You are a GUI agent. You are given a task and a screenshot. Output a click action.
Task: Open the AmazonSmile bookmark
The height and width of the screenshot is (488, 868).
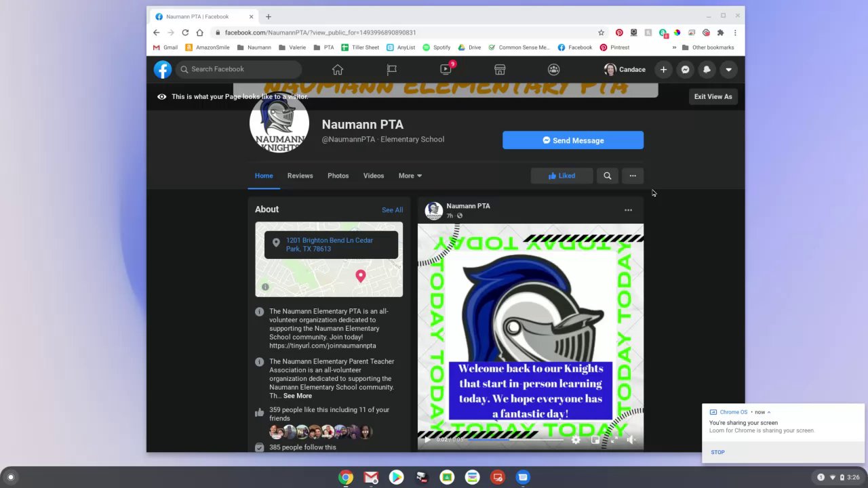(x=208, y=47)
